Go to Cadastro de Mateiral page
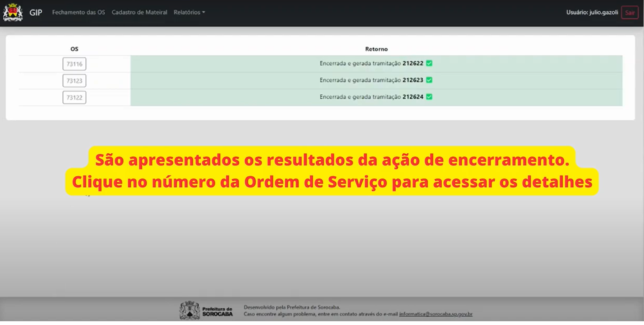This screenshot has height=325, width=644. [x=139, y=13]
